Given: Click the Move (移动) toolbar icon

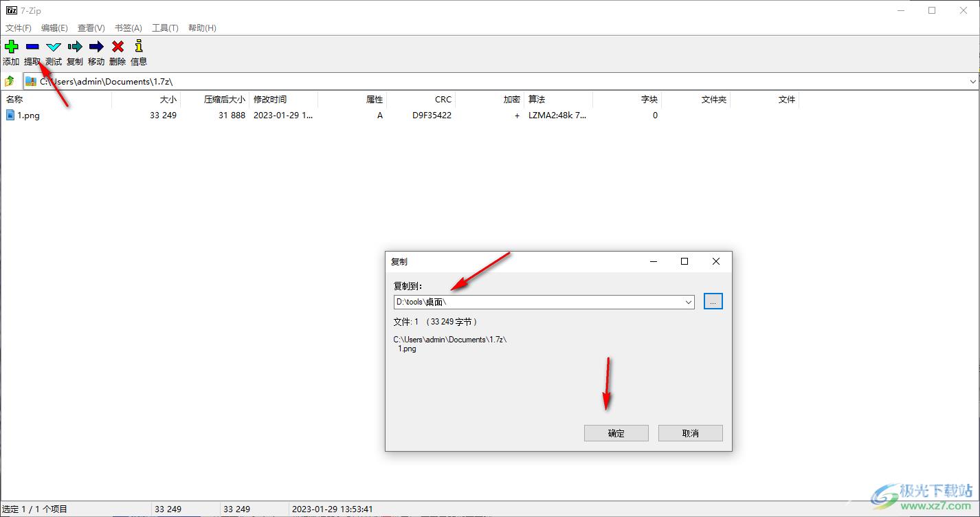Looking at the screenshot, I should point(96,47).
